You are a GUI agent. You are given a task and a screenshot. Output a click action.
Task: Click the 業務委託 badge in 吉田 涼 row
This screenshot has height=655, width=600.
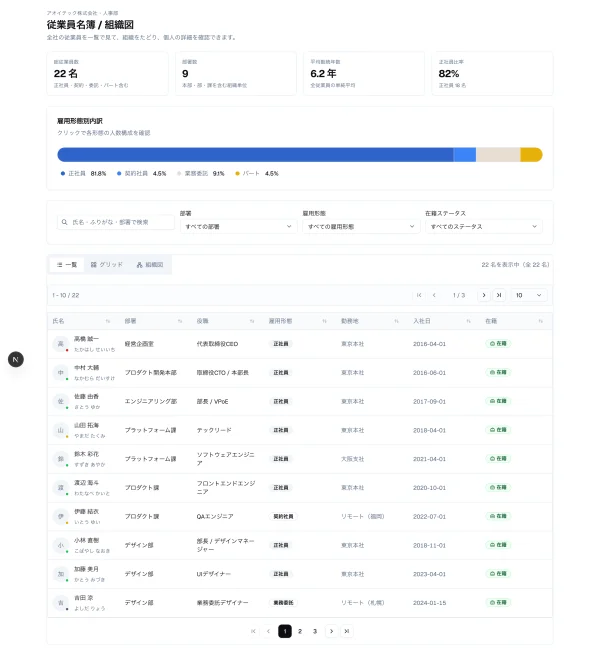[283, 603]
